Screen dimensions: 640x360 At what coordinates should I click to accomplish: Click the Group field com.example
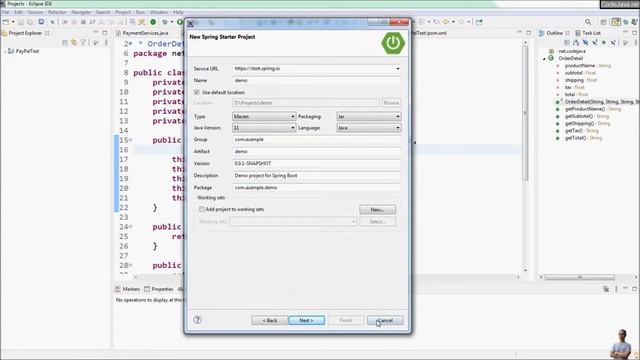(317, 140)
